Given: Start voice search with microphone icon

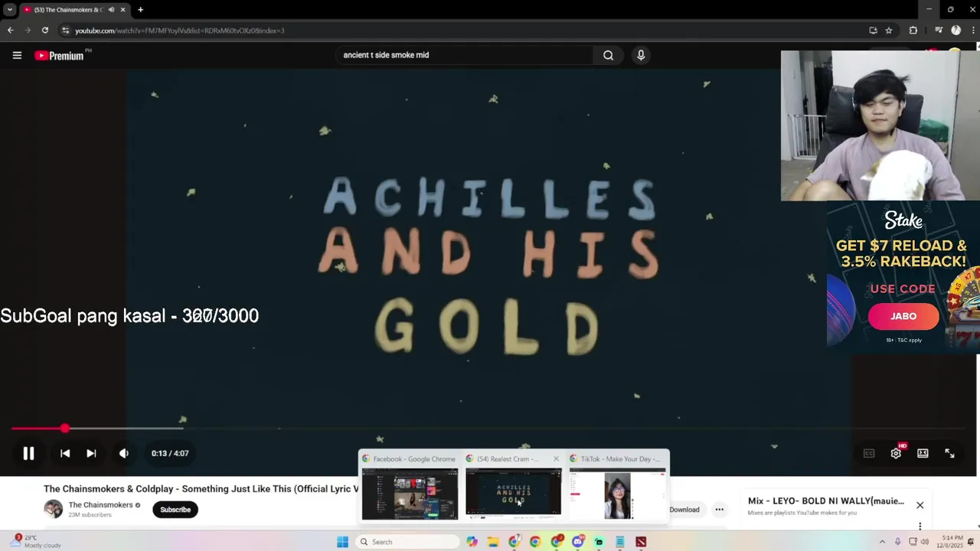Looking at the screenshot, I should click(641, 55).
